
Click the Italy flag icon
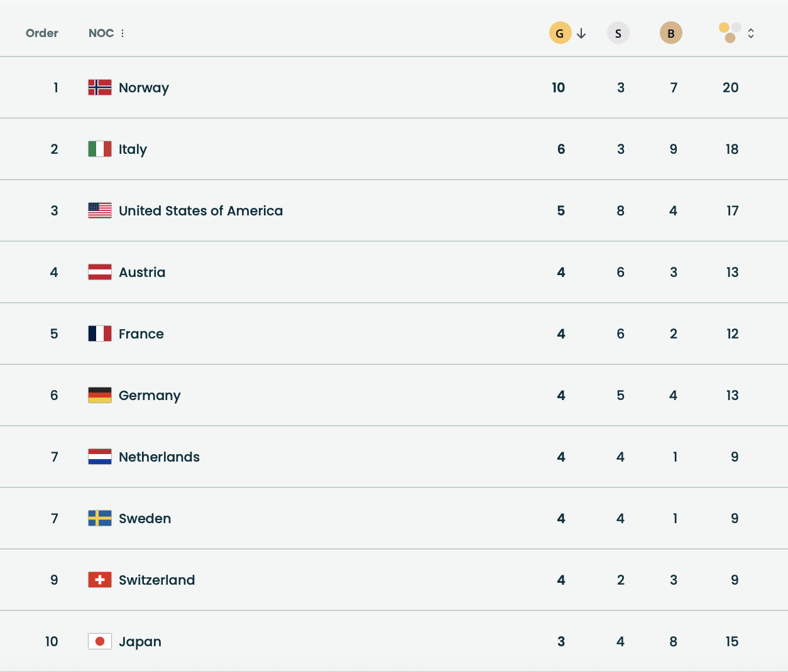point(100,149)
